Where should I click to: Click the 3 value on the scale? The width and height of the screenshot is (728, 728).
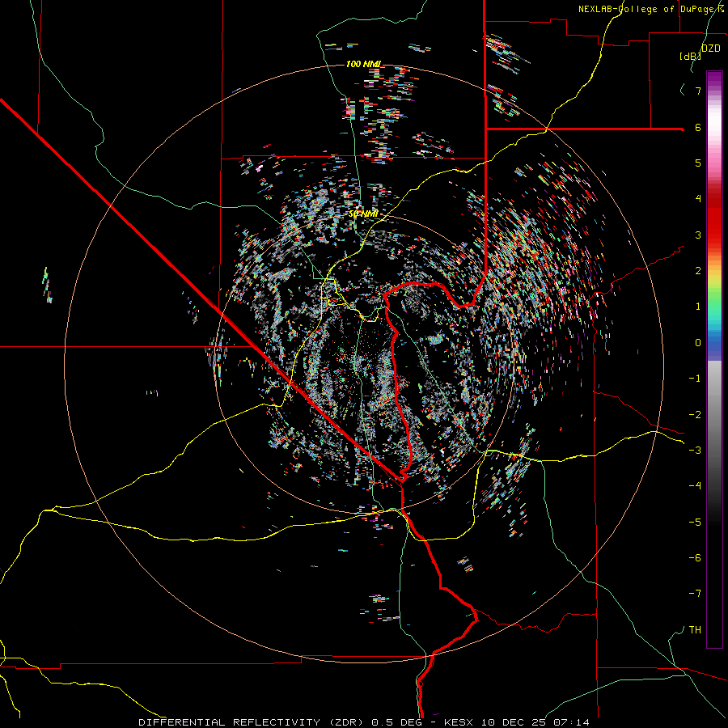[x=698, y=235]
